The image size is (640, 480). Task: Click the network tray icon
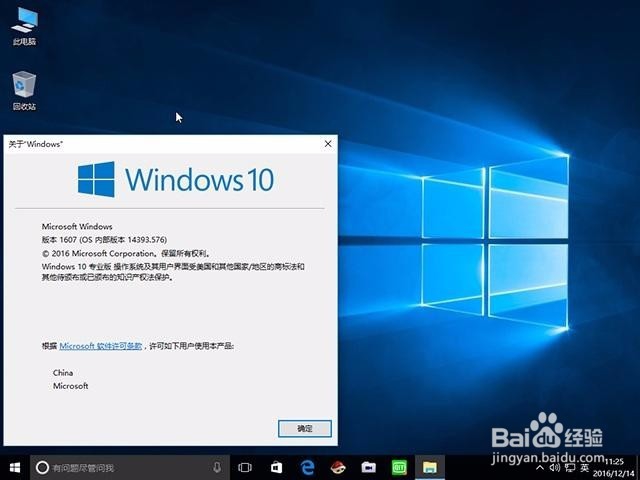570,468
